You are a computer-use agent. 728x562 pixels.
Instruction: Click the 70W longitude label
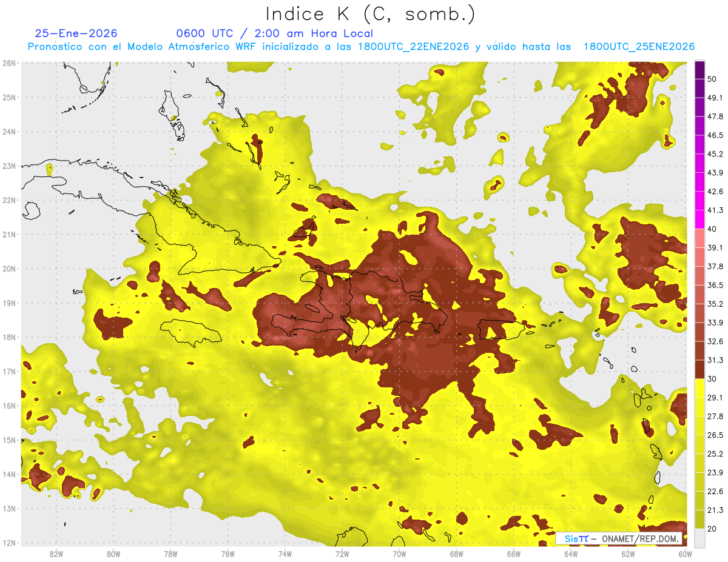pyautogui.click(x=399, y=554)
